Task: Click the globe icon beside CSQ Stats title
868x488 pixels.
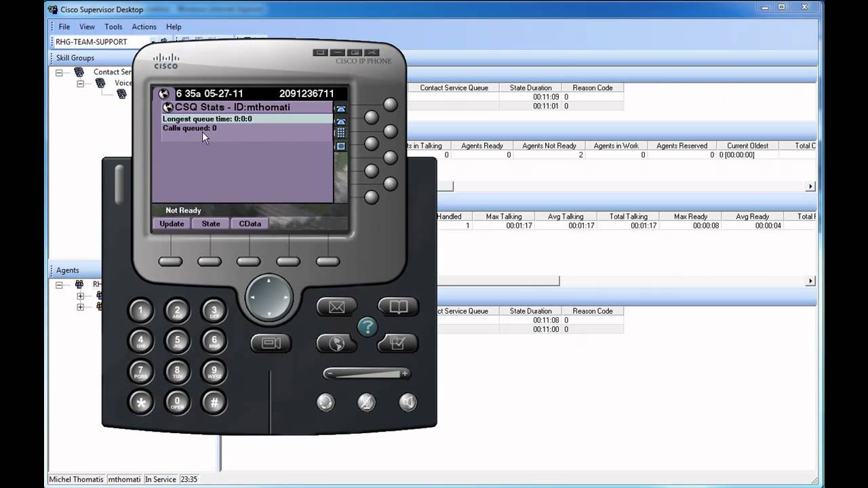Action: [x=168, y=107]
